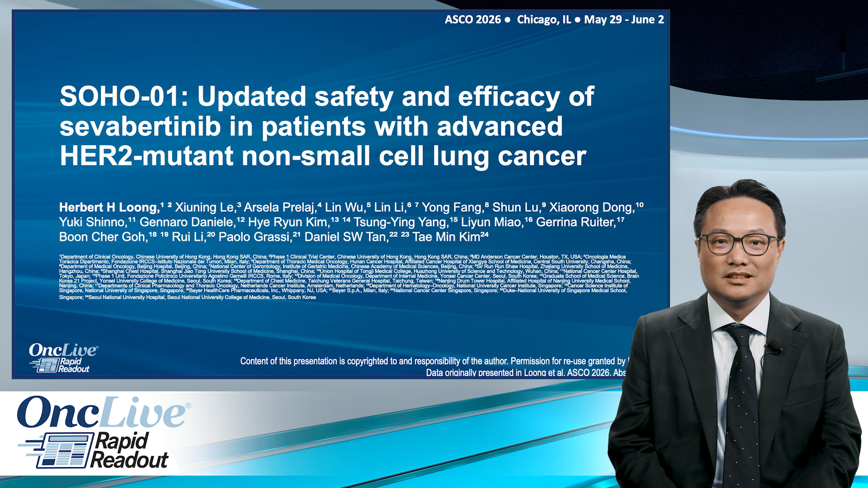Image resolution: width=868 pixels, height=488 pixels.
Task: Click the author name Arsela Prelaj
Action: pyautogui.click(x=279, y=207)
